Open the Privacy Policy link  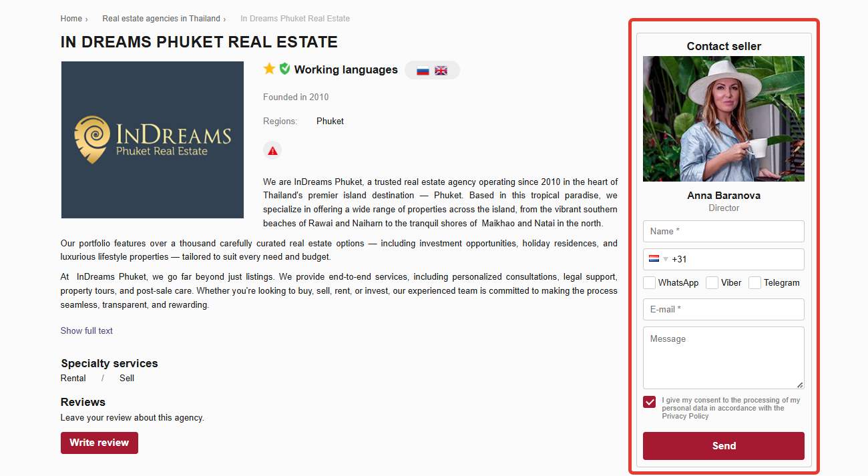click(685, 416)
